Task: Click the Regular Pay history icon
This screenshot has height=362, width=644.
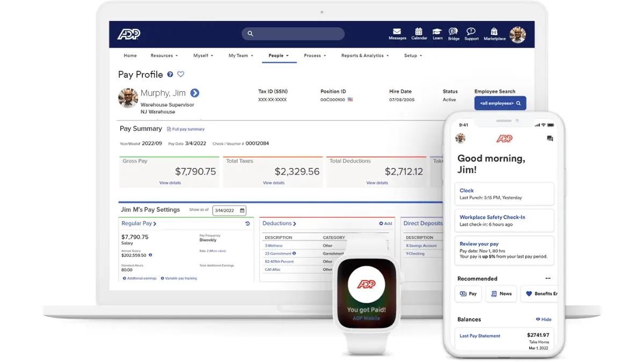Action: coord(247,224)
